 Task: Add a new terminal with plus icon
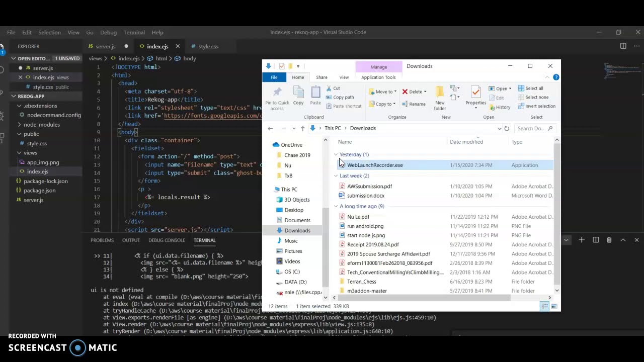pyautogui.click(x=581, y=240)
